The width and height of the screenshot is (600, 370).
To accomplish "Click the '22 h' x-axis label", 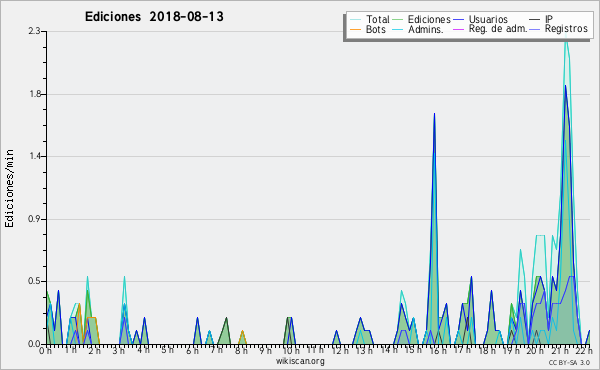I will click(584, 351).
